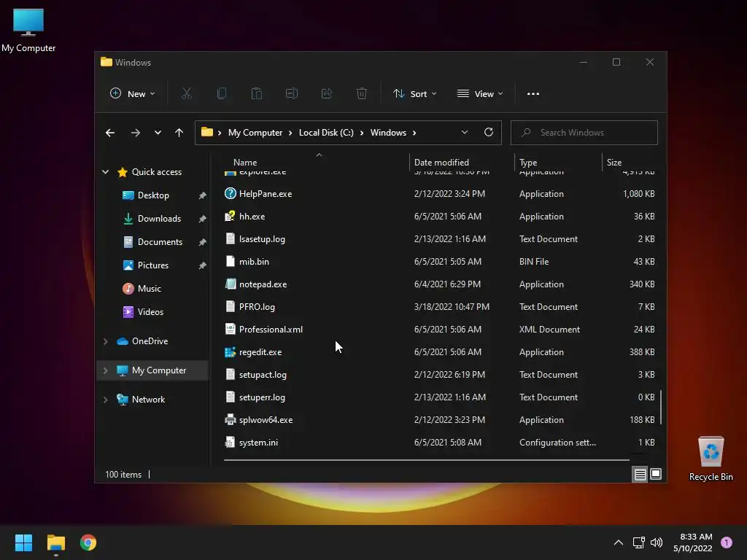Click My Computer in the breadcrumb path
This screenshot has width=747, height=560.
255,133
